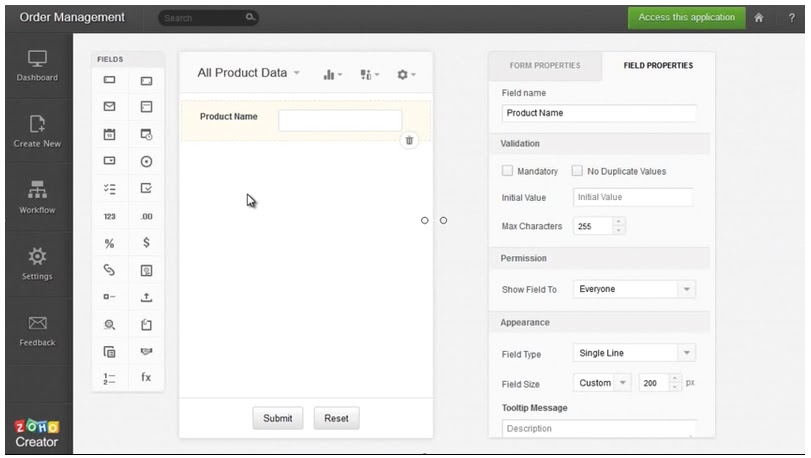Increase Max Characters with up arrow
Viewport: 811px width, 458px height.
[x=618, y=222]
